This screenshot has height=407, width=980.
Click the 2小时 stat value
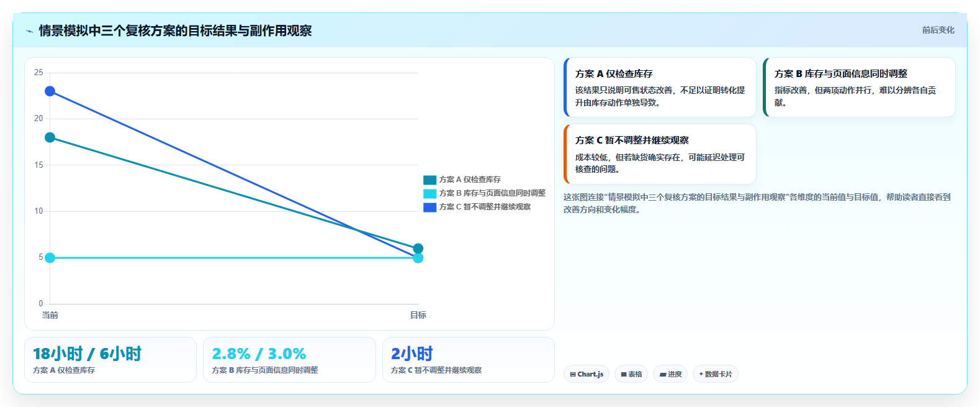[x=412, y=354]
